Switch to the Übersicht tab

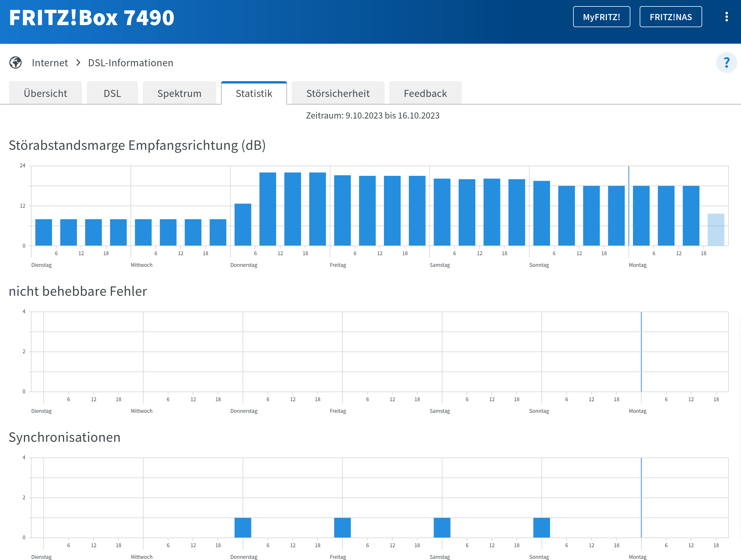click(x=45, y=93)
